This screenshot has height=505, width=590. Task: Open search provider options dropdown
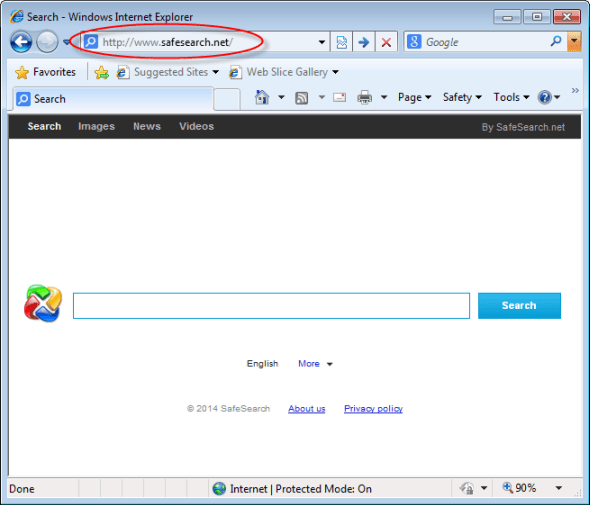point(574,42)
